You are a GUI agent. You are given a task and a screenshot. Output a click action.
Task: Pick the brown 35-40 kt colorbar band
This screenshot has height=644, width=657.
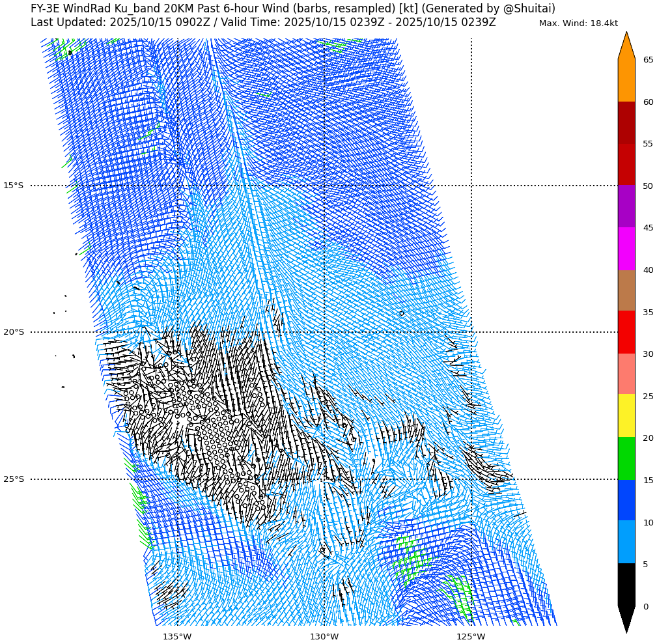[626, 290]
